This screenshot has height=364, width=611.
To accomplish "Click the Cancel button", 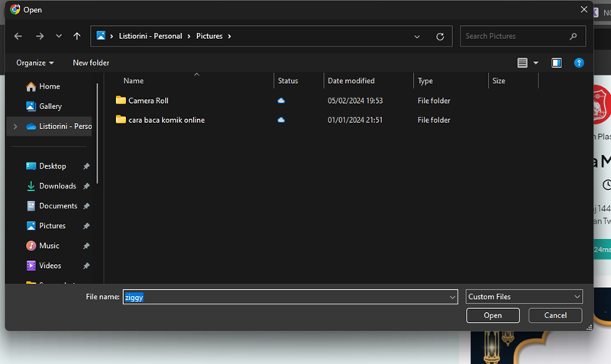I will click(x=555, y=315).
